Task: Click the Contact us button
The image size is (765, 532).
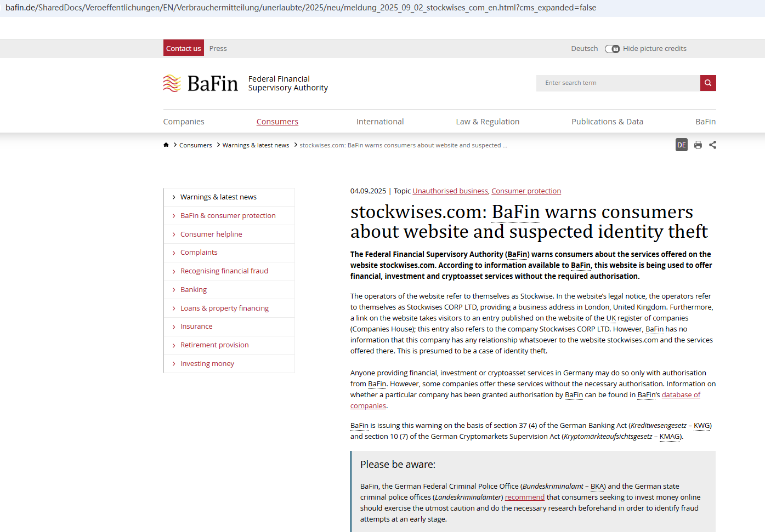Action: 184,48
